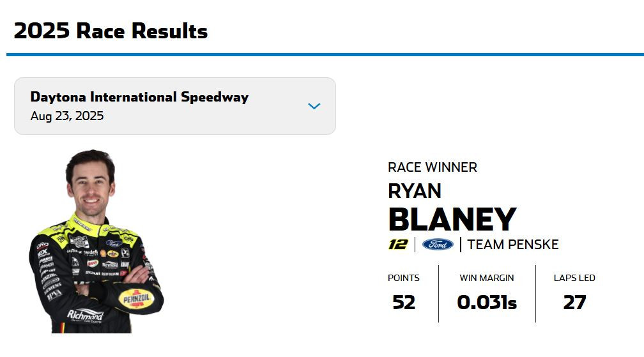Click the yellow number 12 car icon
The width and height of the screenshot is (644, 357).
(398, 245)
